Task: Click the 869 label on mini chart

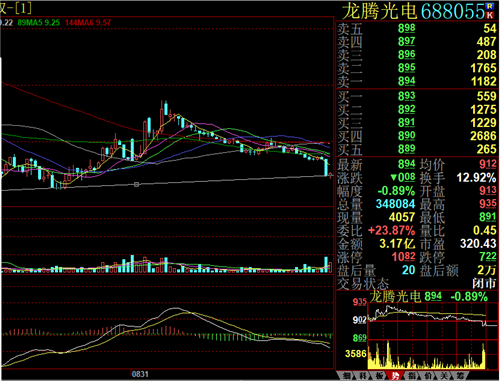Action: pyautogui.click(x=360, y=338)
